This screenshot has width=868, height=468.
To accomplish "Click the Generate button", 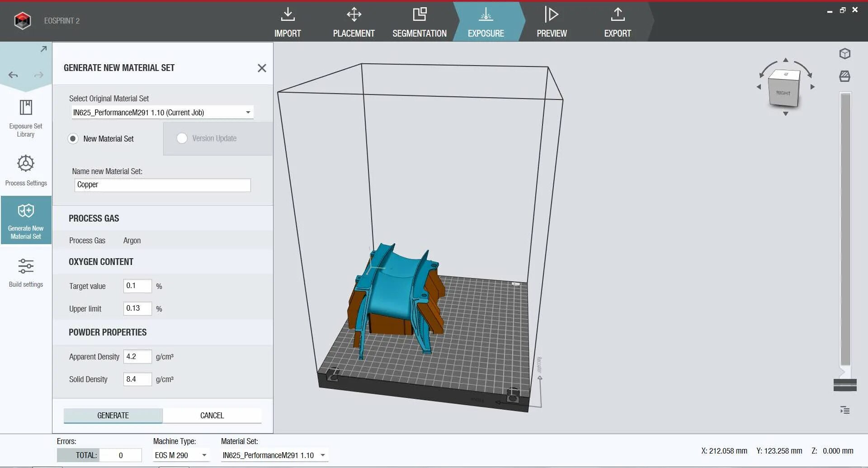I will coord(113,416).
